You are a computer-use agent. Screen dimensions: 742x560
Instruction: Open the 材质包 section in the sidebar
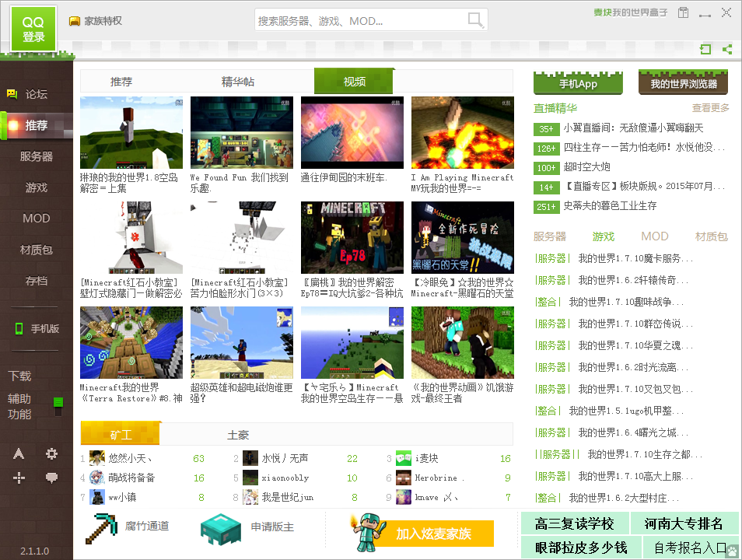tap(35, 250)
